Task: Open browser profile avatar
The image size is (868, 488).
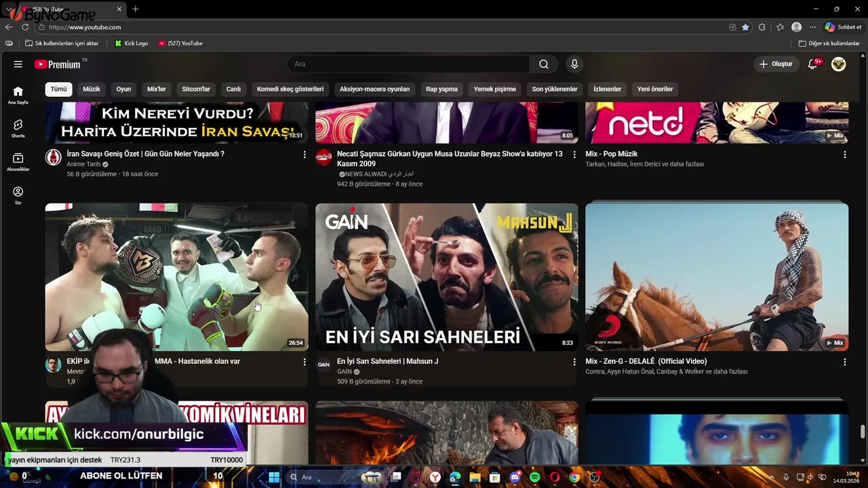Action: (x=797, y=27)
